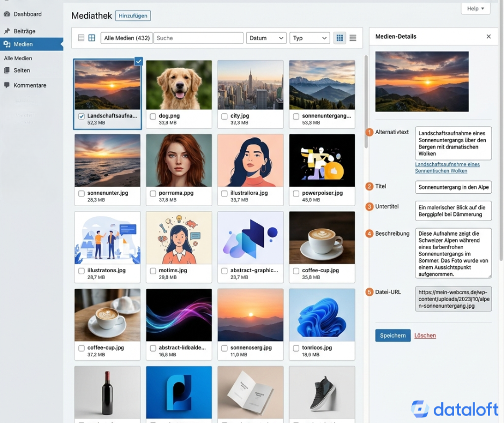Open the Alle Medien (432) filter

coord(127,38)
